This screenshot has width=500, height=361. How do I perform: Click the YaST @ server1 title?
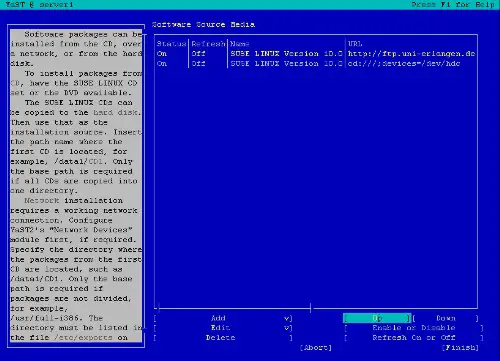tap(39, 5)
